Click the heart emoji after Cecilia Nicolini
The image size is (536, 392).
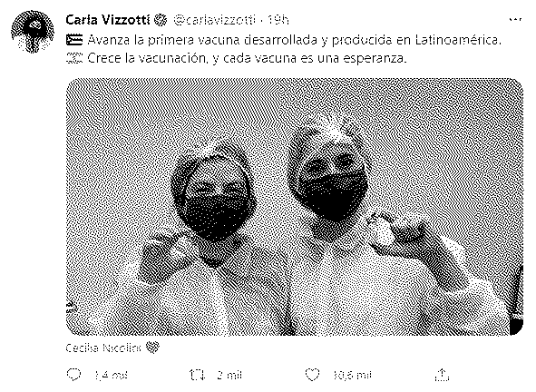[152, 348]
